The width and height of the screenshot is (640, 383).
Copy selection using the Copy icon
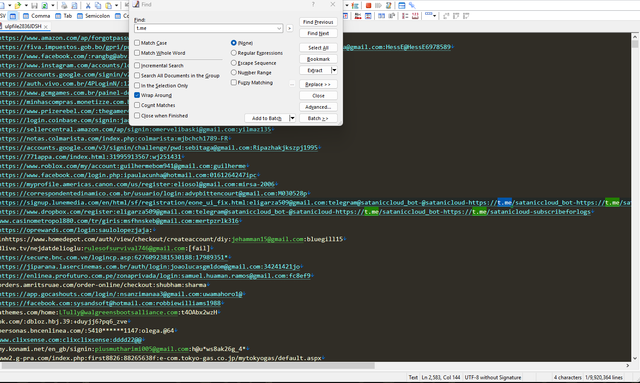coord(98,6)
